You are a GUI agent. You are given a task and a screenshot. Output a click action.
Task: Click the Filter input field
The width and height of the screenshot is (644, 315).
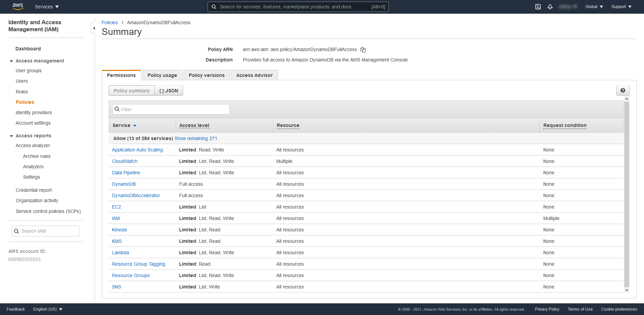click(x=171, y=109)
